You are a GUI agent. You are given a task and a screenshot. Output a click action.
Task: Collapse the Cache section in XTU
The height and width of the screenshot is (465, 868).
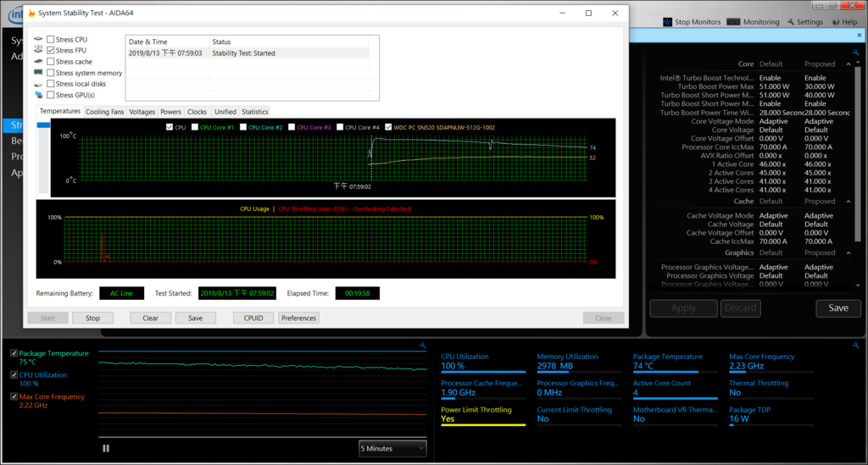[x=849, y=202]
